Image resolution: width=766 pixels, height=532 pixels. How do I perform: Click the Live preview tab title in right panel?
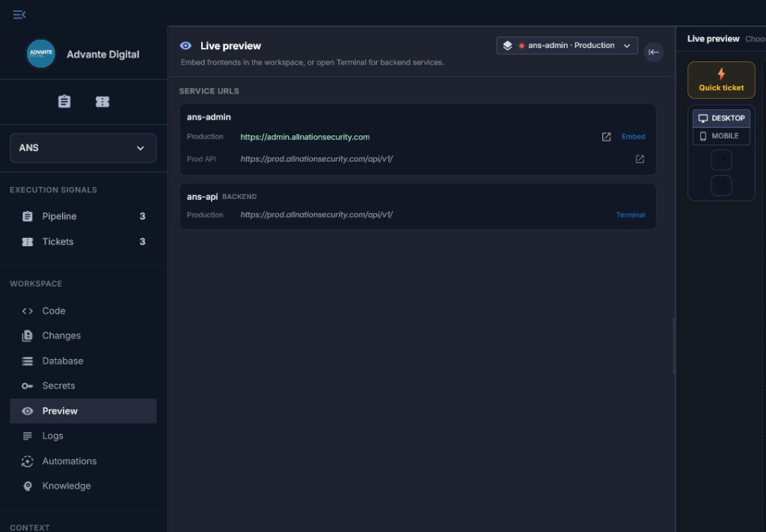pyautogui.click(x=713, y=39)
